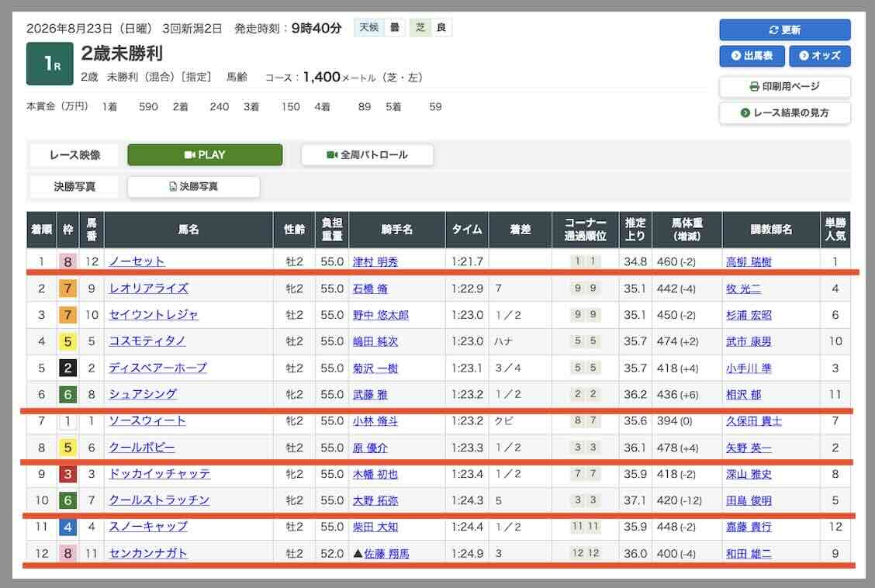
Task: Click the 単勝人気 column header
Action: (835, 230)
